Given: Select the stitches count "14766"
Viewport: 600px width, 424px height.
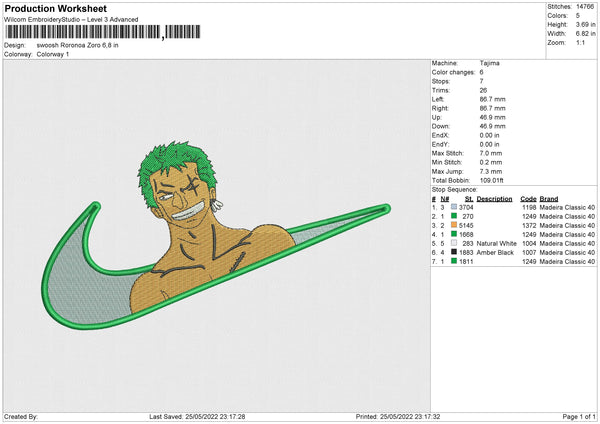Looking at the screenshot, I should [585, 7].
